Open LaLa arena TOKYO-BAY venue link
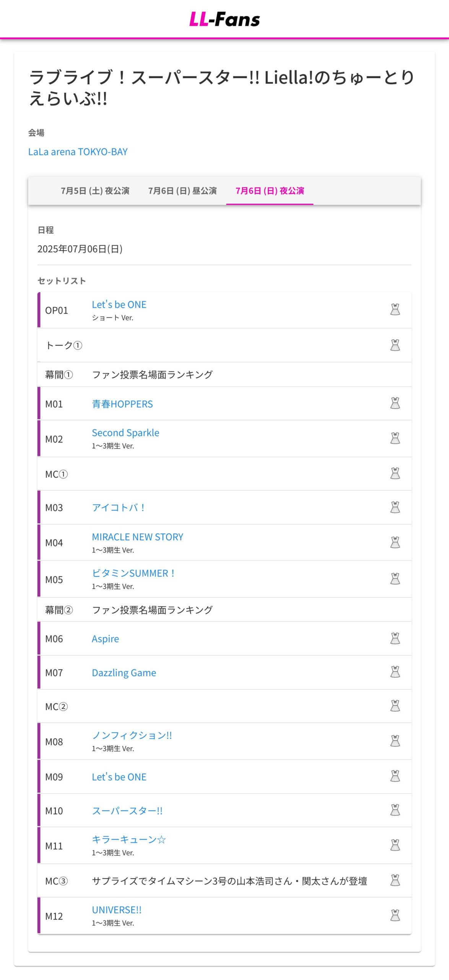Viewport: 449px width, 980px height. 78,152
